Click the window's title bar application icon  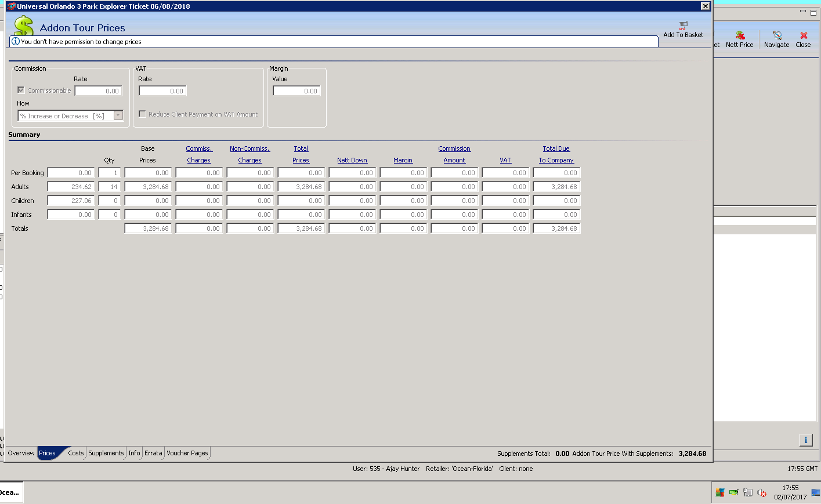(11, 6)
